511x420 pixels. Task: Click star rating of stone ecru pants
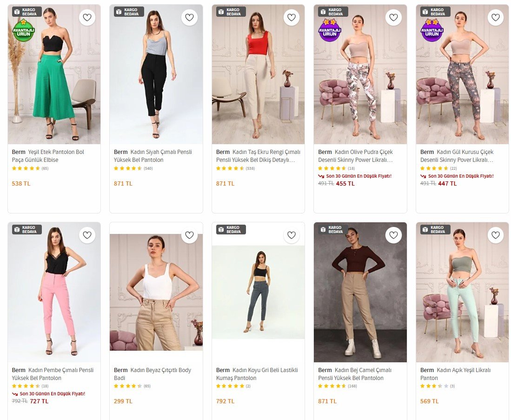[x=230, y=168]
